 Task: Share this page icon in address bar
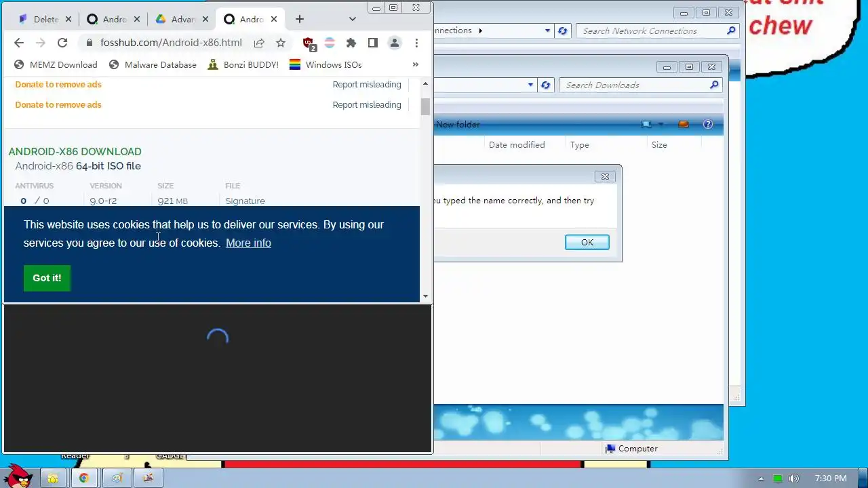click(x=259, y=43)
